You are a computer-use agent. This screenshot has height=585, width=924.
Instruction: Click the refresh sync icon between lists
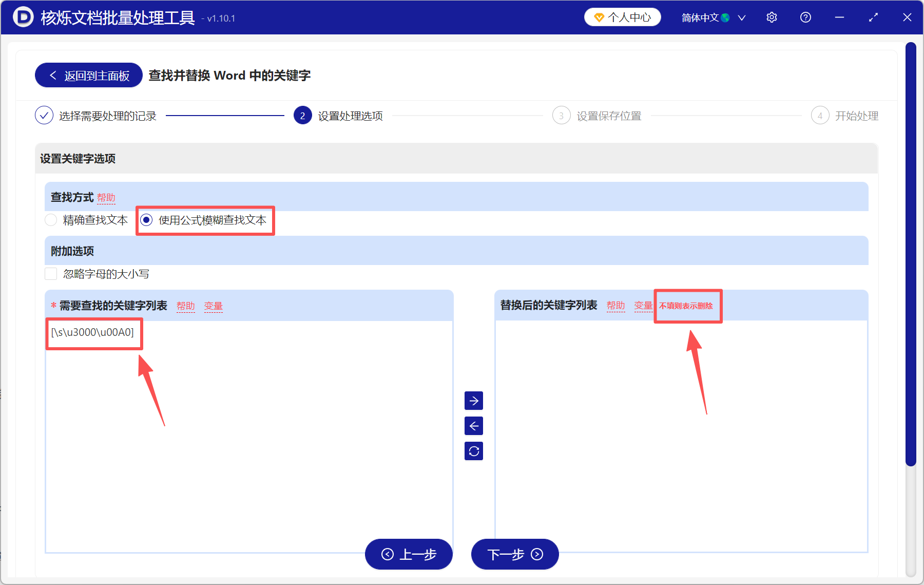[x=473, y=451]
